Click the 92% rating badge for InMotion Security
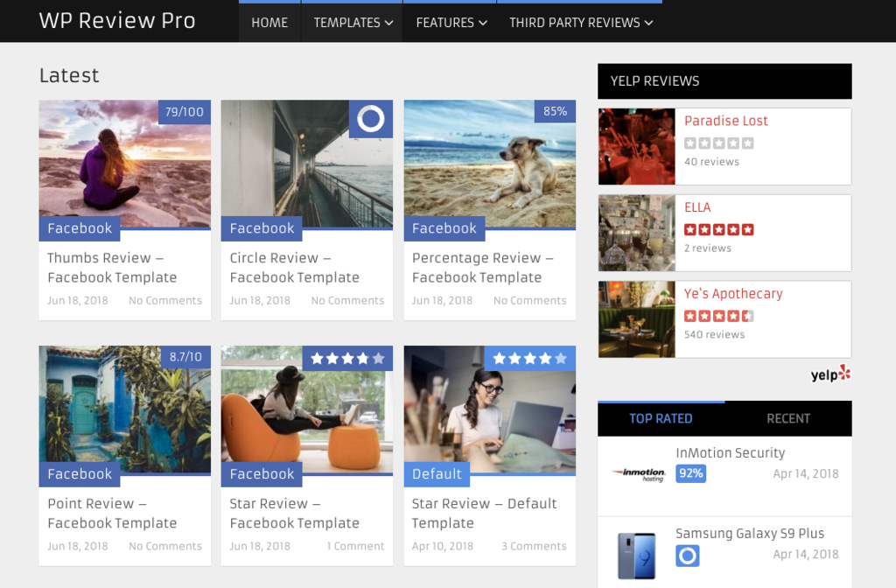The image size is (896, 588). tap(690, 473)
